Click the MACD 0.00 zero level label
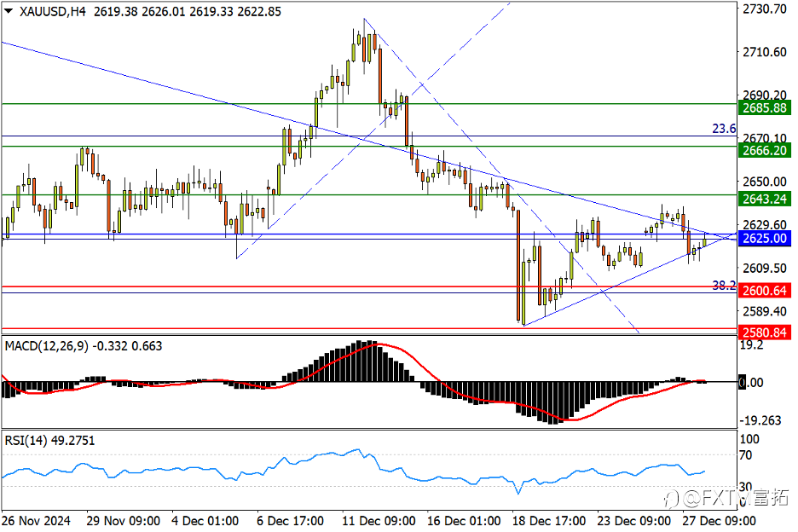This screenshot has height=532, width=798. pos(751,382)
